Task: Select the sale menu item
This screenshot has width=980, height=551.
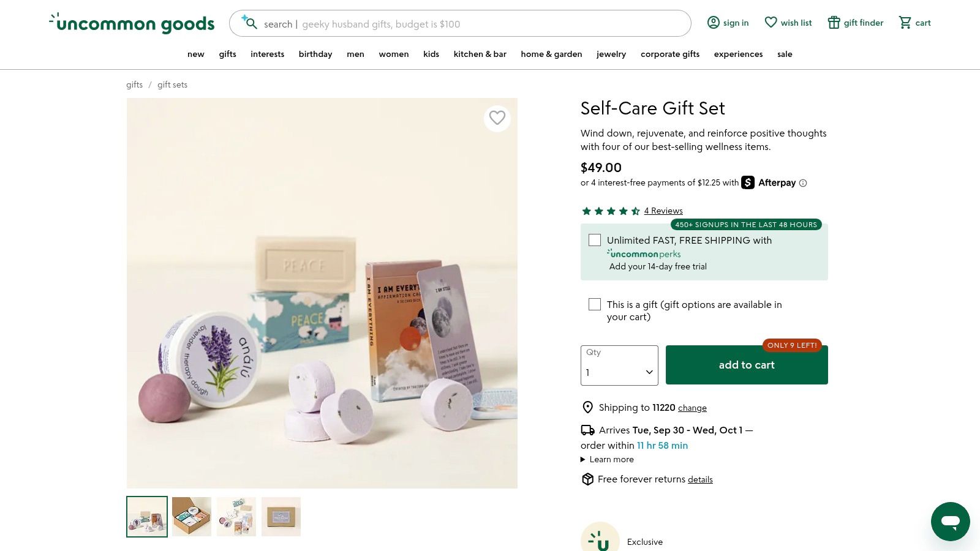Action: (x=785, y=54)
